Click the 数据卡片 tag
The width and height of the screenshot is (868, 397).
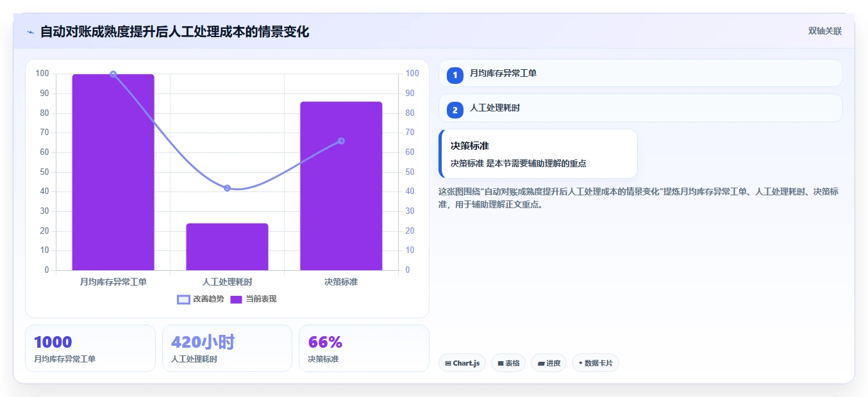point(596,363)
